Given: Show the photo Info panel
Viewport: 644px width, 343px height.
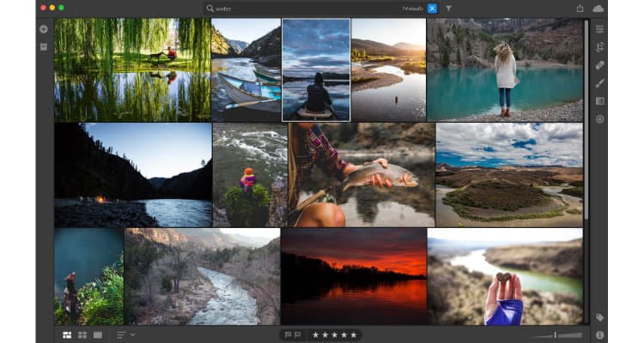Looking at the screenshot, I should pyautogui.click(x=599, y=334).
